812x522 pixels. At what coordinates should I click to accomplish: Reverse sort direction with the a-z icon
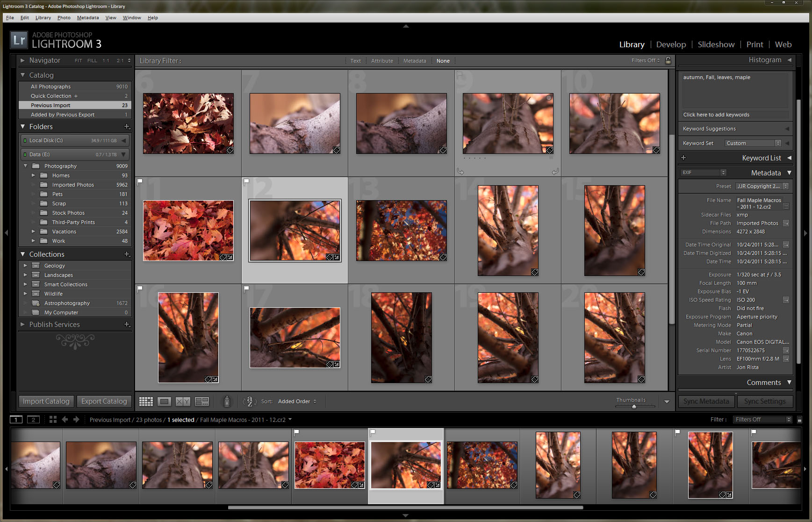[x=250, y=401]
